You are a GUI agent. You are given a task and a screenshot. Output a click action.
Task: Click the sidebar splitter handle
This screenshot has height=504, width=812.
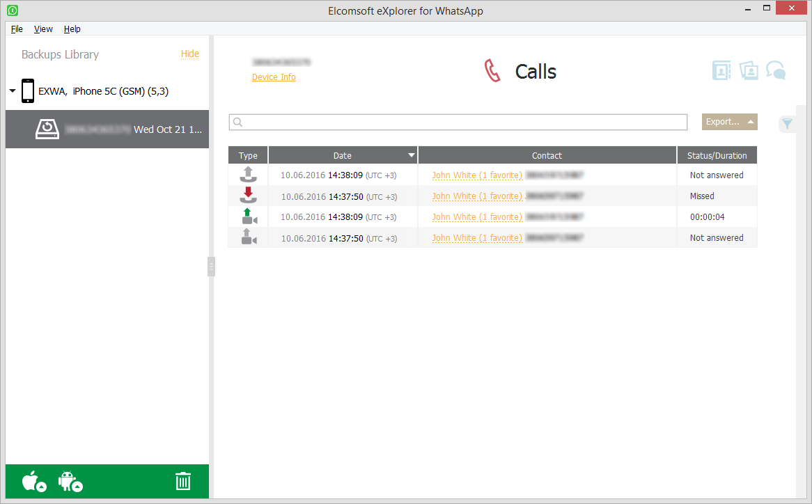coord(211,267)
